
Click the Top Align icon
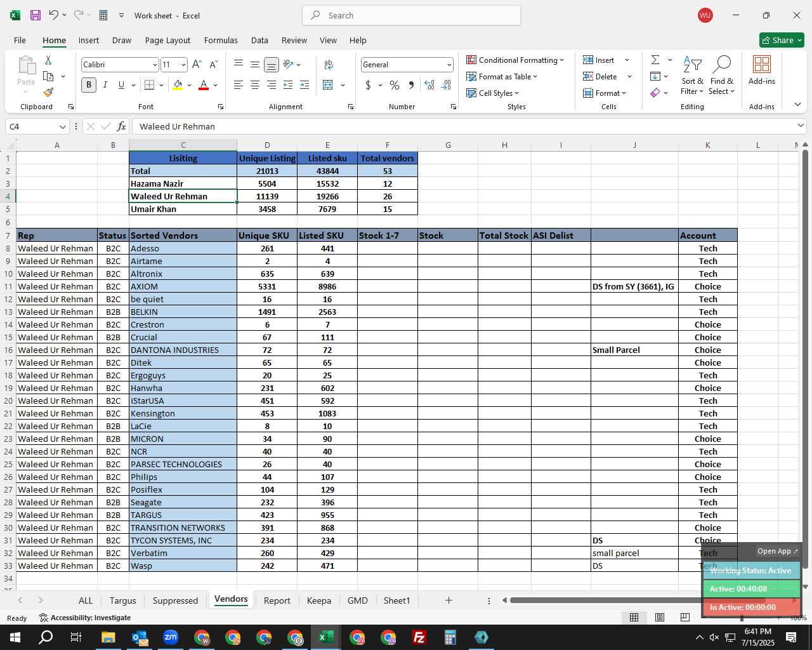coord(239,65)
